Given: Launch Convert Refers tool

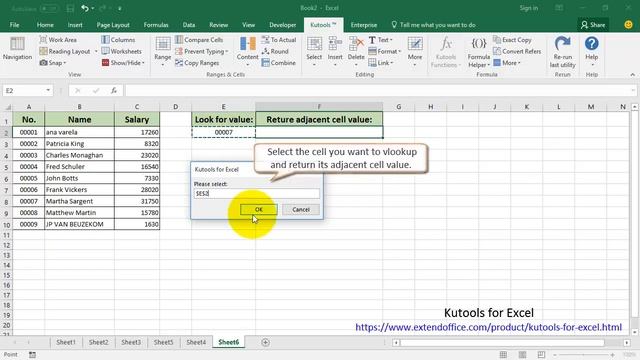Looking at the screenshot, I should click(517, 51).
